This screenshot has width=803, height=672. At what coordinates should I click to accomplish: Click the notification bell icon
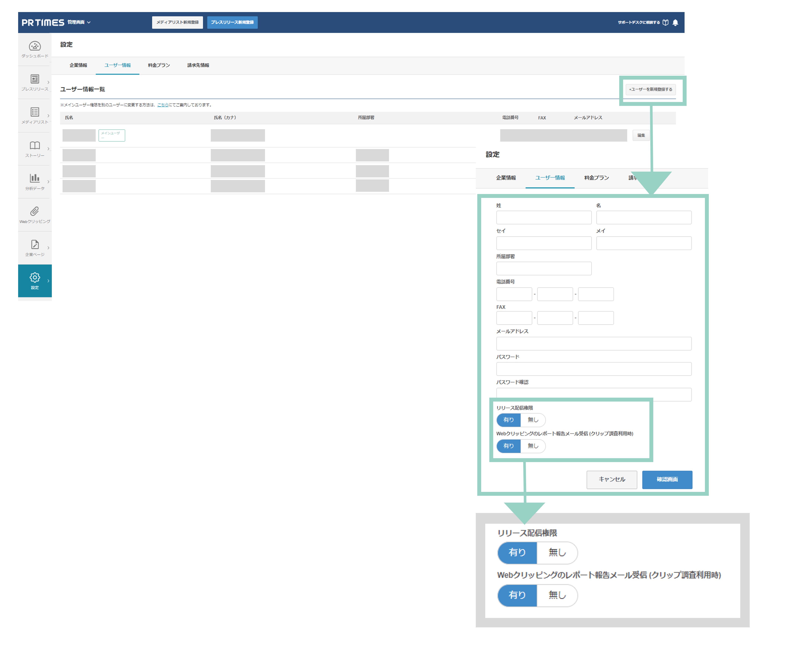pos(676,23)
